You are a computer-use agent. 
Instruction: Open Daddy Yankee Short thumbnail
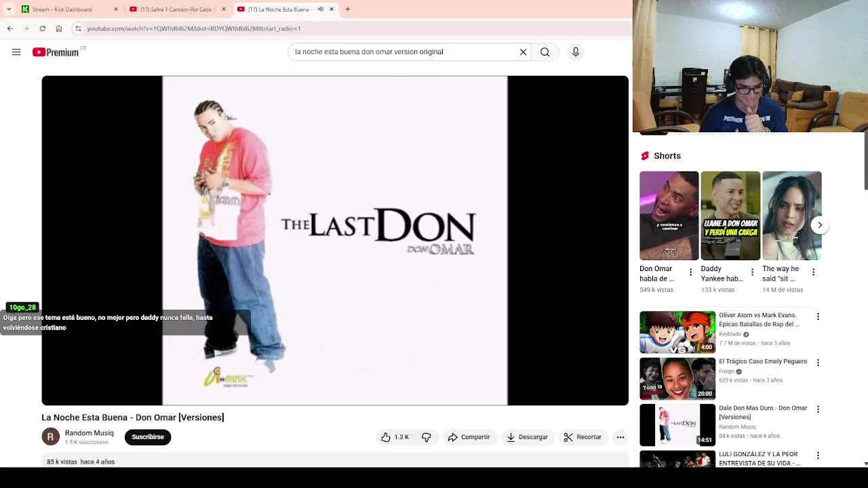tap(730, 216)
